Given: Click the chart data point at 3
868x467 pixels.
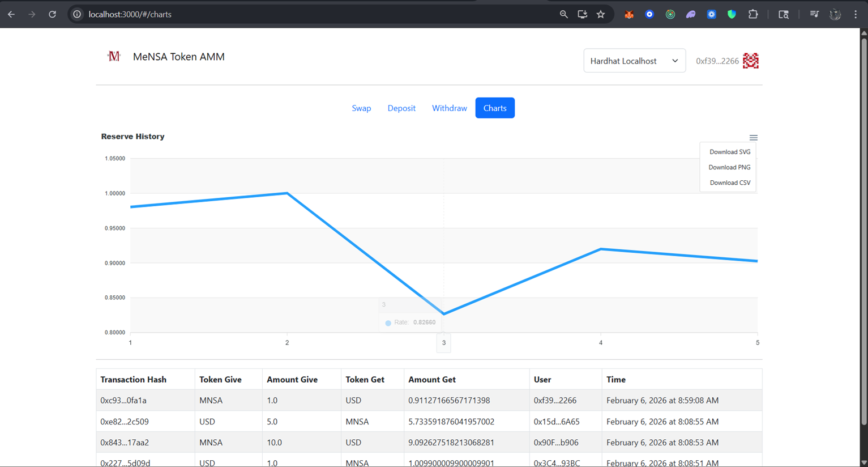Looking at the screenshot, I should [x=444, y=313].
